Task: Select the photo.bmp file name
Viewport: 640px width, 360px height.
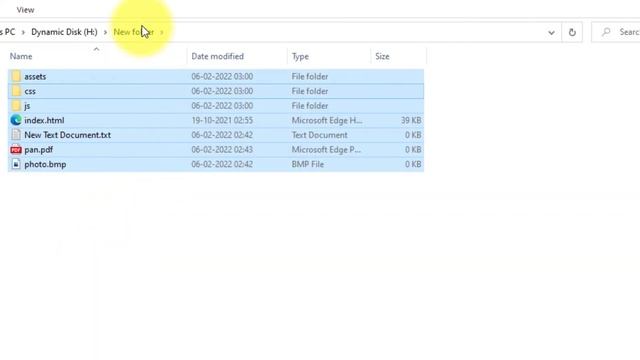Action: (x=45, y=164)
